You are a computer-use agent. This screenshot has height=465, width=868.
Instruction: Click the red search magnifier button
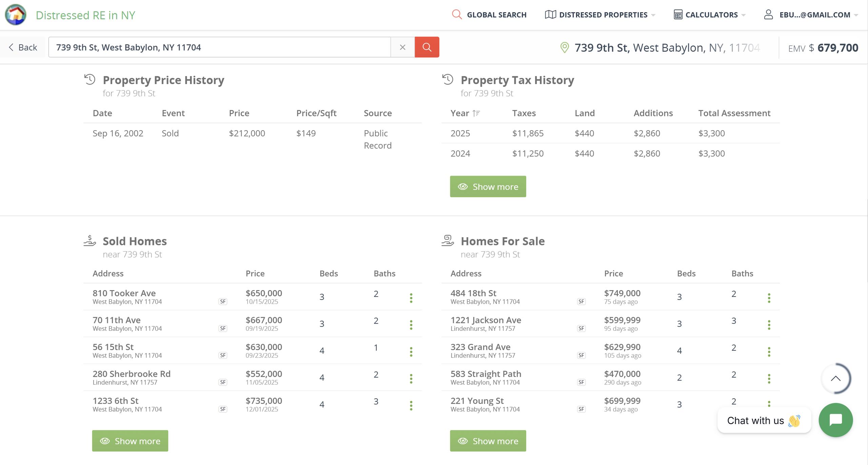coord(427,47)
